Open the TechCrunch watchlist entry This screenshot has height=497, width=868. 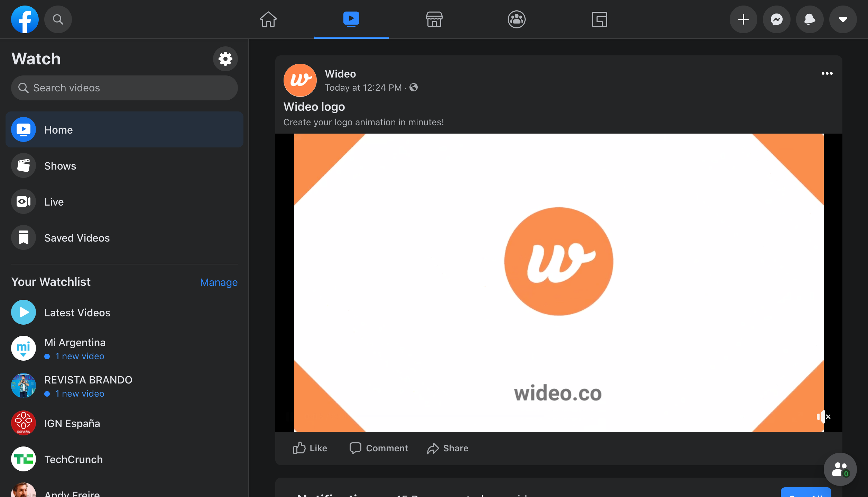click(x=124, y=459)
